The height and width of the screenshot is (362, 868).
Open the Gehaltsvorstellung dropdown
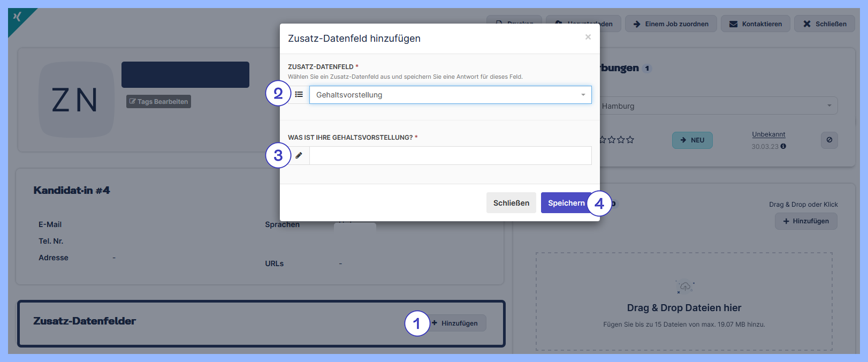coord(450,95)
